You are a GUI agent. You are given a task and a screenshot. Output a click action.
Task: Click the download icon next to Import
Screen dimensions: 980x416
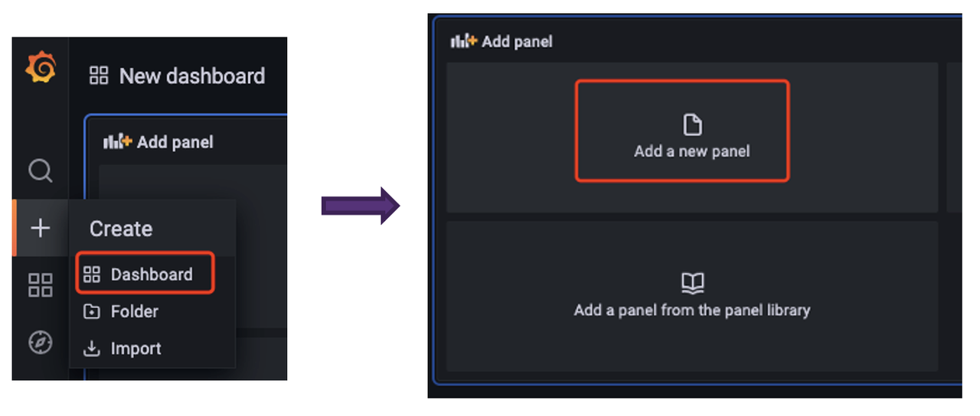[x=92, y=349]
